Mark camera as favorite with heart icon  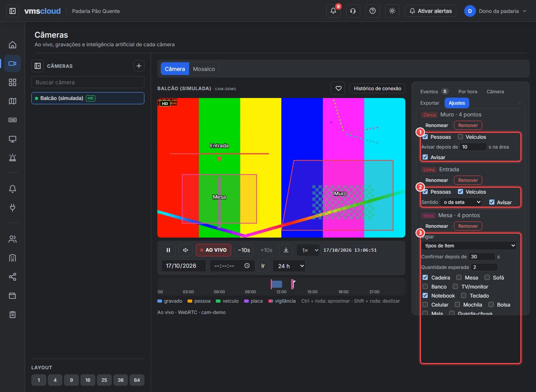(338, 89)
